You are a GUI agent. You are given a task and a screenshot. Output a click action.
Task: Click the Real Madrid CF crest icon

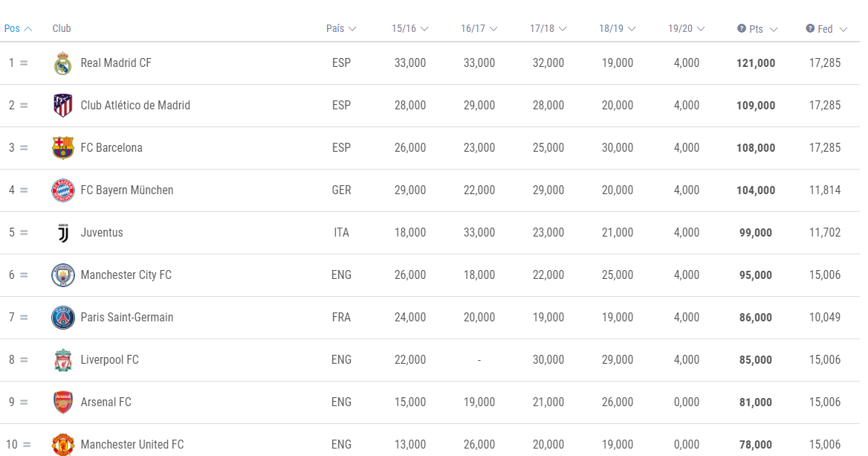coord(63,63)
